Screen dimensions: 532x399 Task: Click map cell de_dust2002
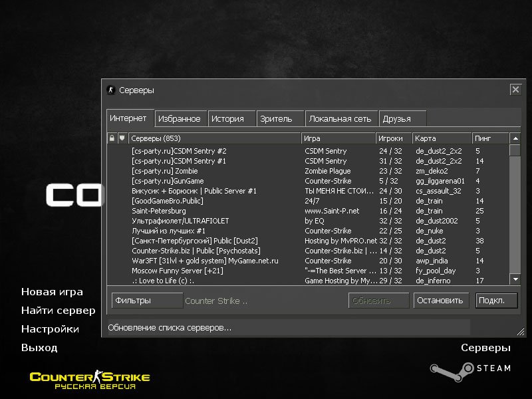point(437,221)
